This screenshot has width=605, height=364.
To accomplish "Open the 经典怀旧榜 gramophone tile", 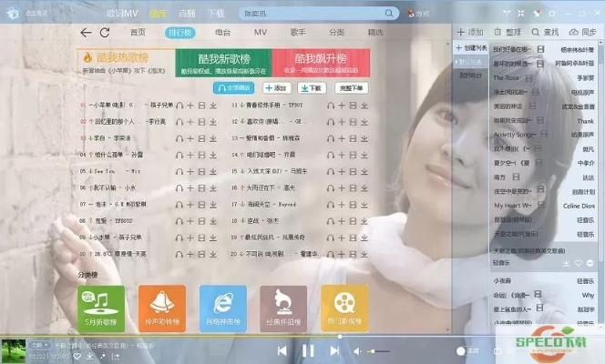I will tap(283, 308).
